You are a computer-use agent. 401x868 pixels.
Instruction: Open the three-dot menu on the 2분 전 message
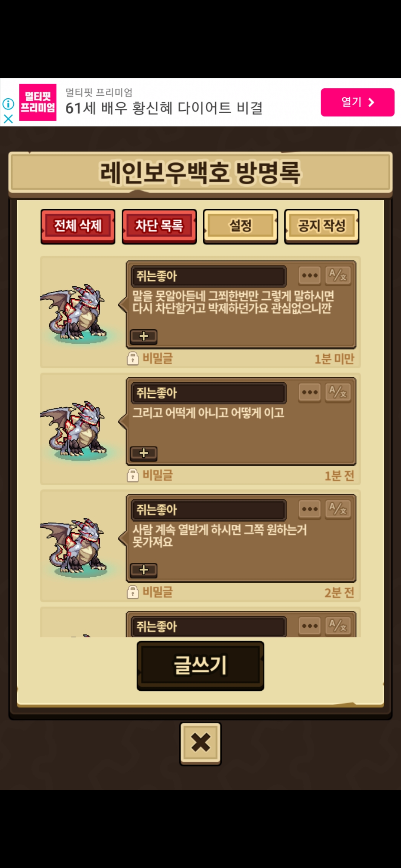pos(310,509)
